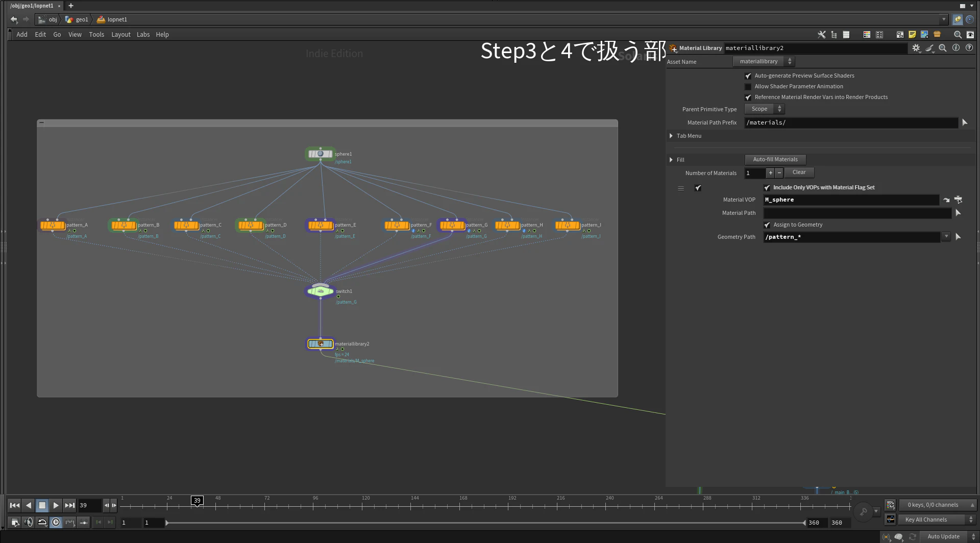Jump to first frame
Image resolution: width=980 pixels, height=543 pixels.
click(x=15, y=505)
